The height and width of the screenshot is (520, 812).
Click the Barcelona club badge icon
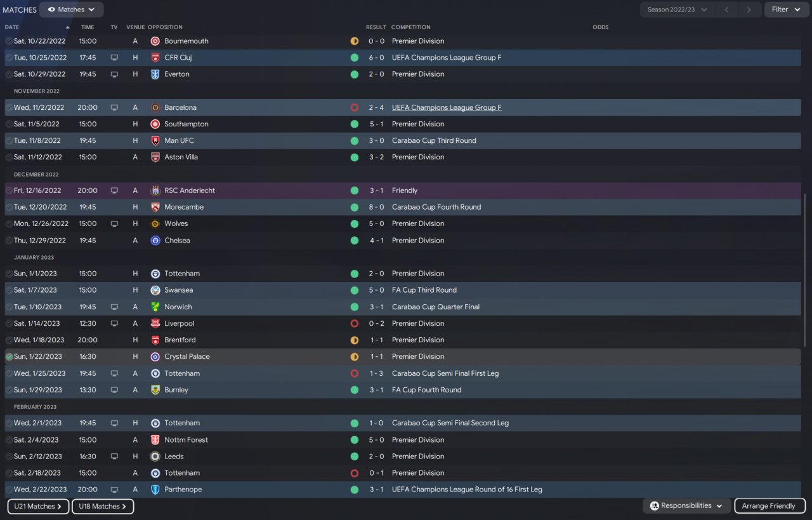pyautogui.click(x=155, y=107)
